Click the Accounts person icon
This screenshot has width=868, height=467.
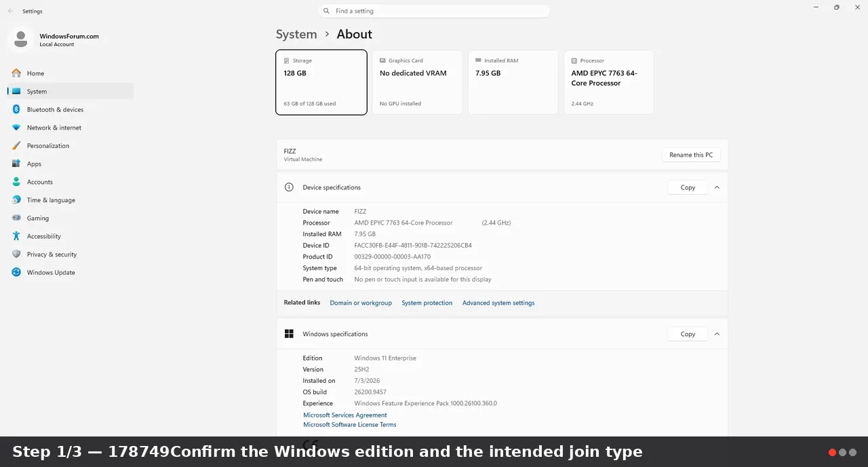coord(16,182)
